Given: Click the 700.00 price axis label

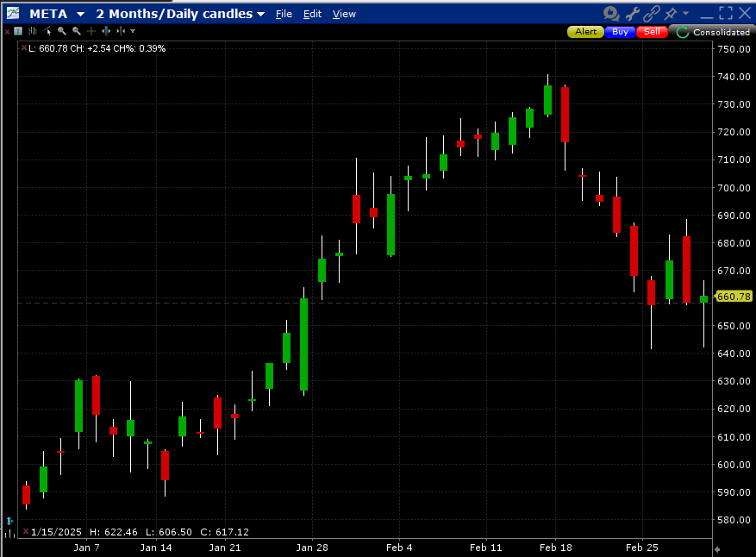Looking at the screenshot, I should pos(734,188).
